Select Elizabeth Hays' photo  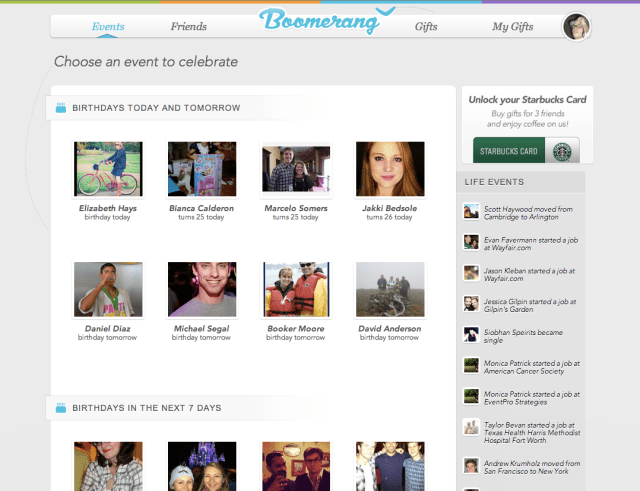108,169
